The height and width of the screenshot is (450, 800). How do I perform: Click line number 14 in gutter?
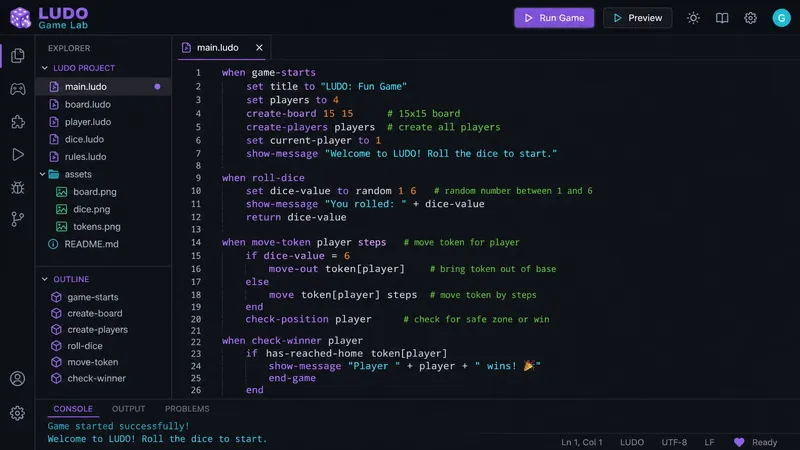196,242
